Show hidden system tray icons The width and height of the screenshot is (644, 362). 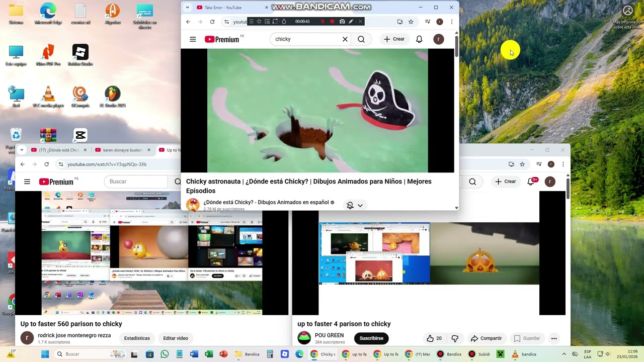coord(564,354)
